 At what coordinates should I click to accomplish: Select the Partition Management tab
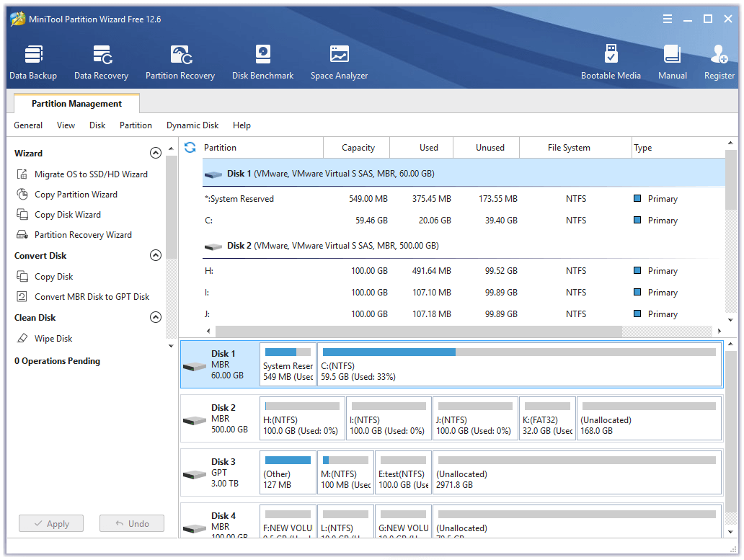coord(76,103)
